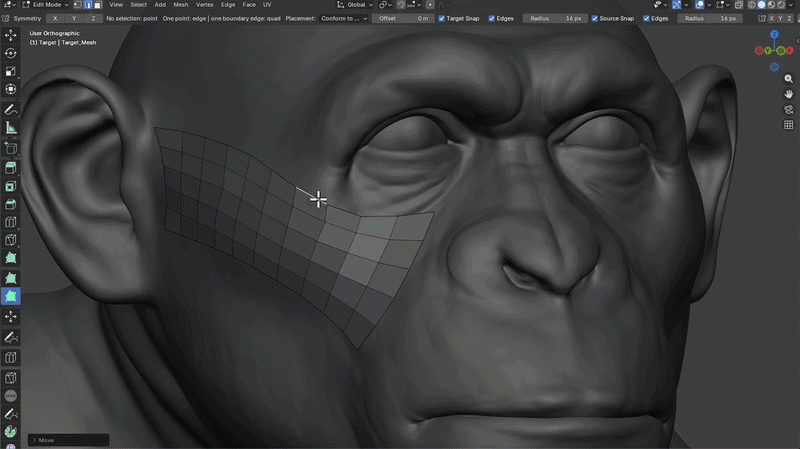800x449 pixels.
Task: Open the Global transform orientation dropdown
Action: click(355, 5)
